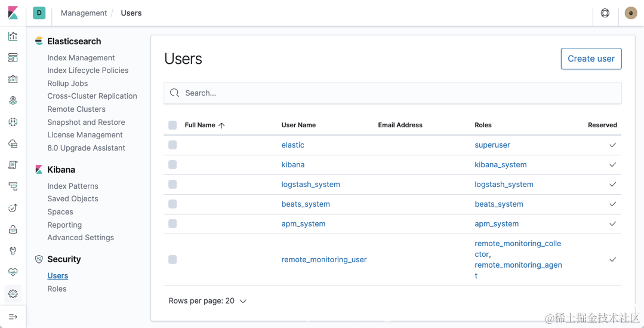Open the Maps app icon
This screenshot has height=328, width=644.
(x=13, y=100)
